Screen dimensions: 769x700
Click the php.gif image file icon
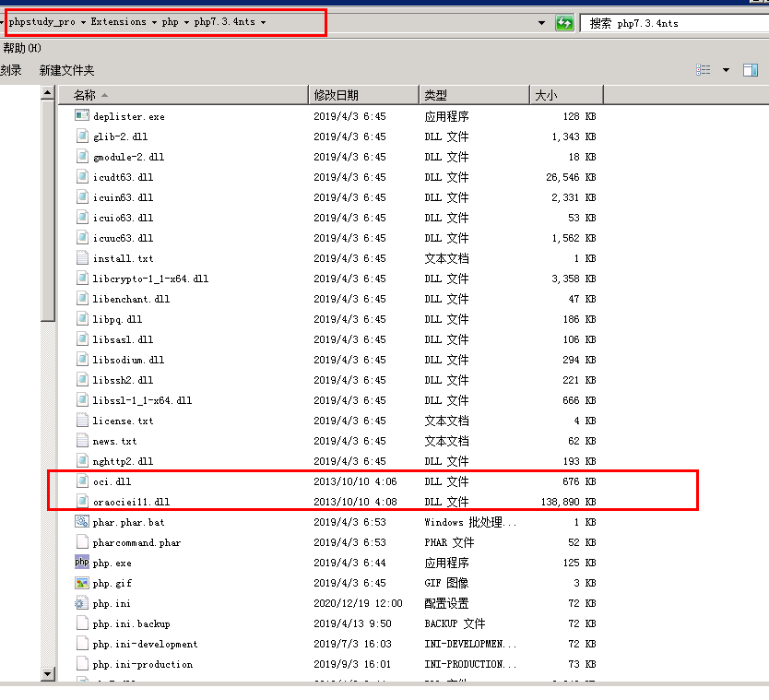pyautogui.click(x=81, y=583)
